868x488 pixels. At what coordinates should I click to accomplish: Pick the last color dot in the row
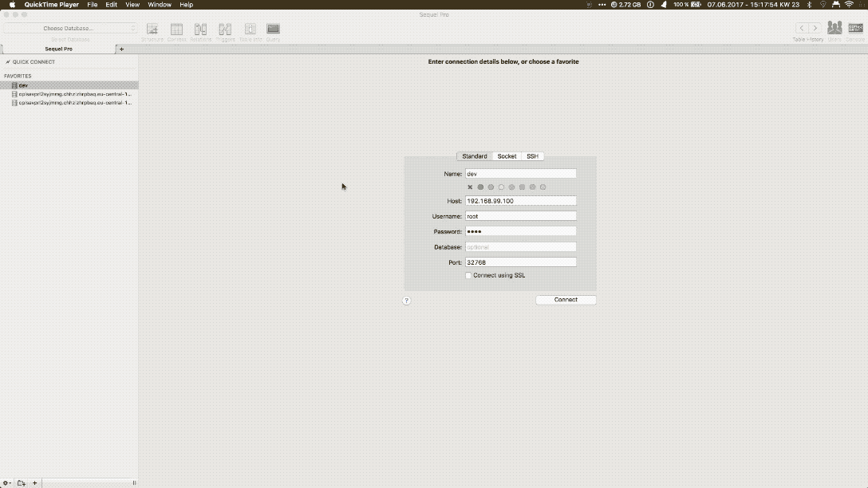tap(543, 187)
